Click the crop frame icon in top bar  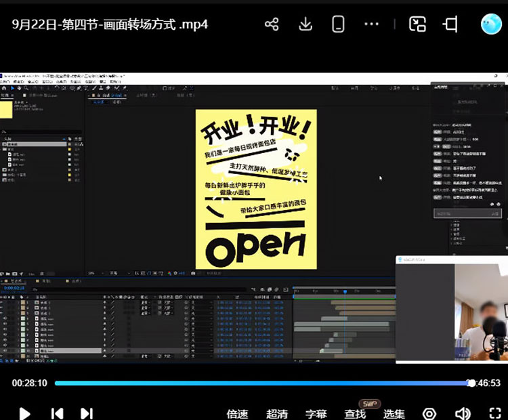(x=451, y=24)
